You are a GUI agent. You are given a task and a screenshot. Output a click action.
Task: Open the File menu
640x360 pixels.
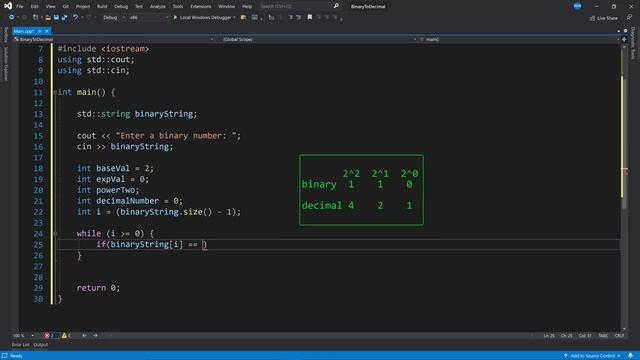20,7
